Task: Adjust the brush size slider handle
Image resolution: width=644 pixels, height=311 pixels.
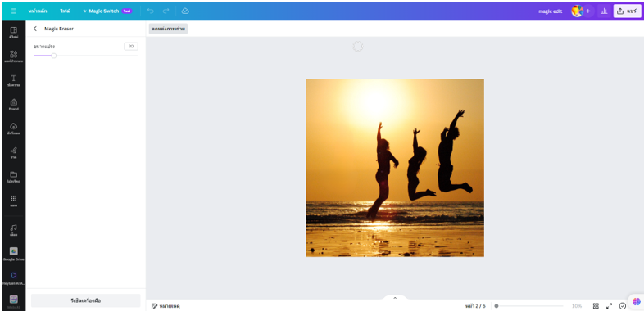Action: tap(53, 56)
